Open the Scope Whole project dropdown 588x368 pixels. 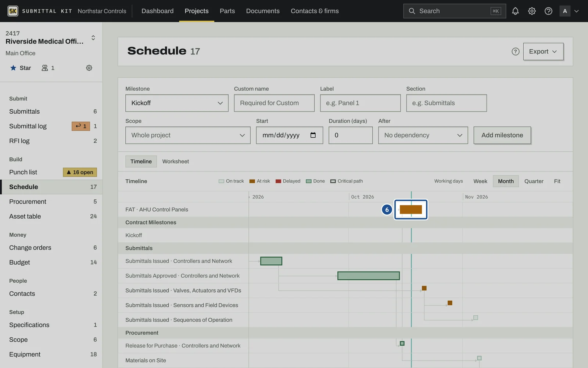(x=188, y=135)
